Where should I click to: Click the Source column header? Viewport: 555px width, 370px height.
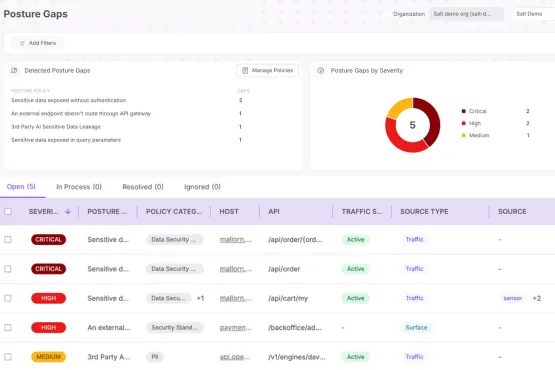pyautogui.click(x=512, y=211)
